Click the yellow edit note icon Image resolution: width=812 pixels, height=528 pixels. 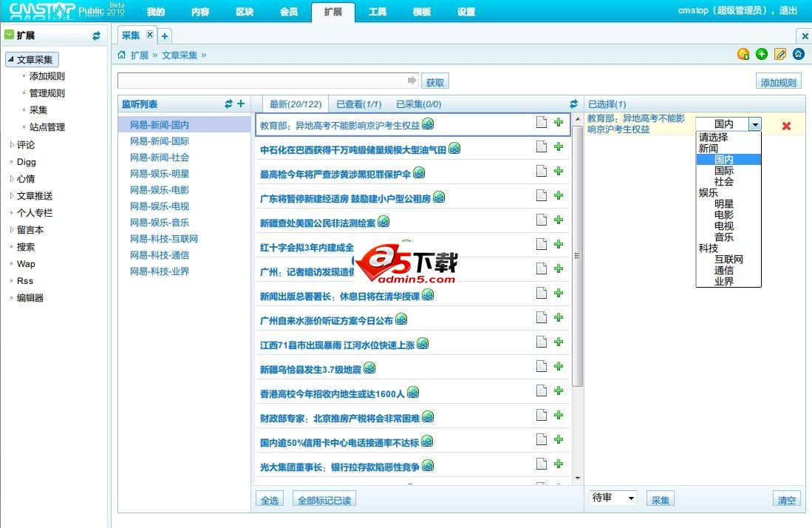780,54
